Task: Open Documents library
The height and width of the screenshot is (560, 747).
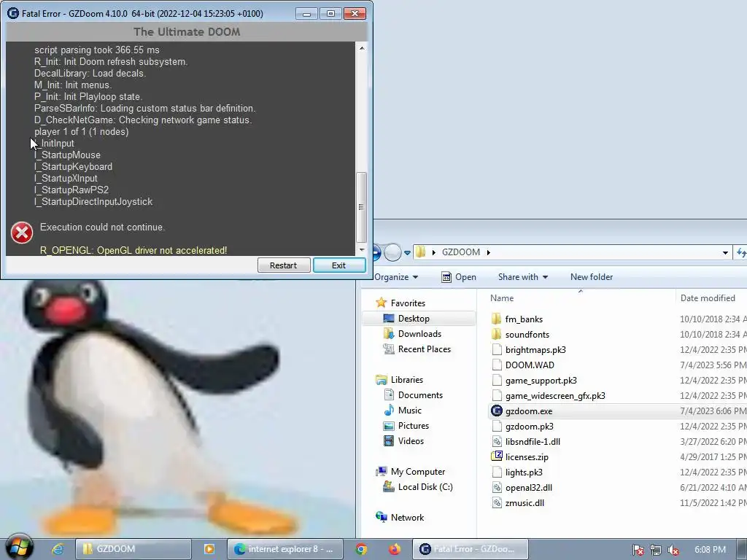Action: click(420, 394)
